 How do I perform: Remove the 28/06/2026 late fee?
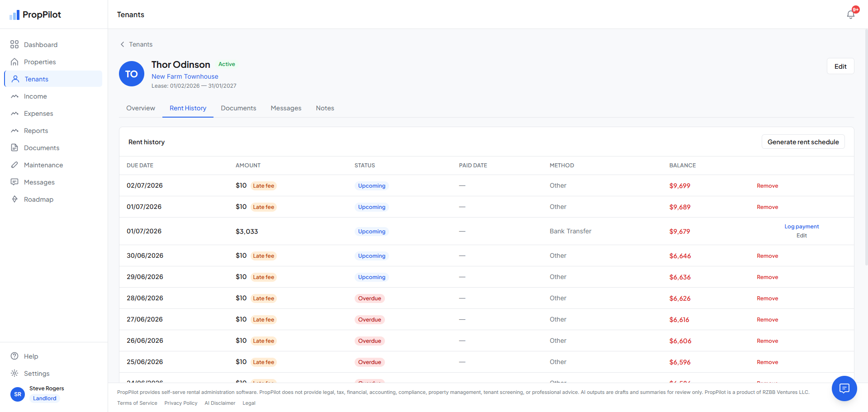[767, 298]
